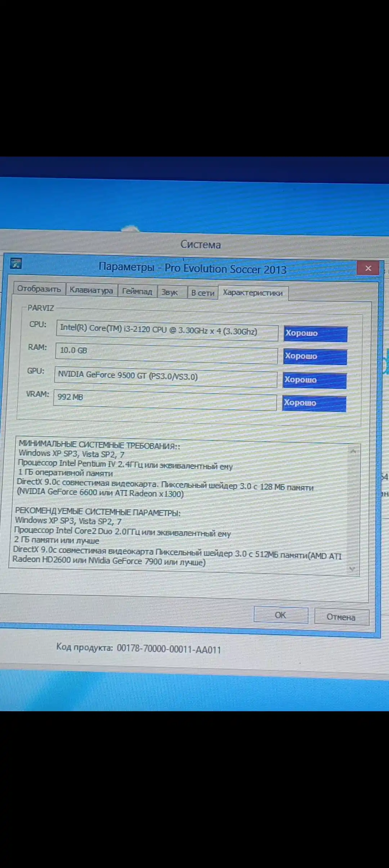Click the Отмена button
Screen dimensions: 389x868
pos(341,617)
